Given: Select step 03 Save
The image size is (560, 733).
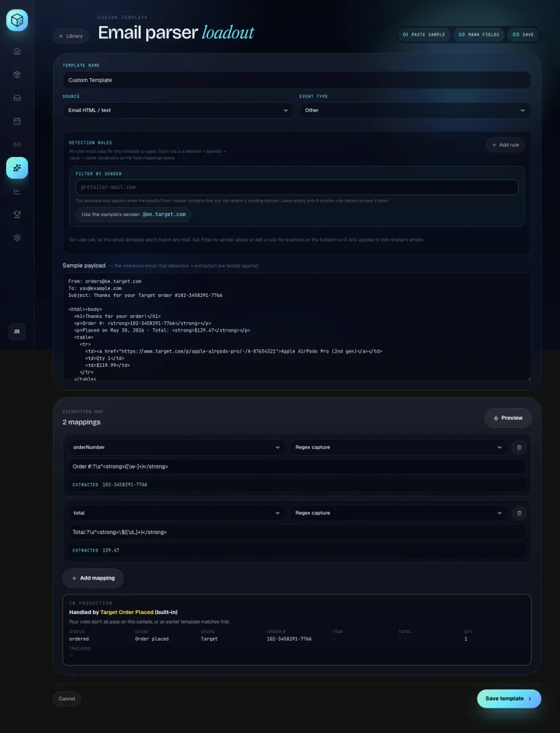Looking at the screenshot, I should 523,35.
